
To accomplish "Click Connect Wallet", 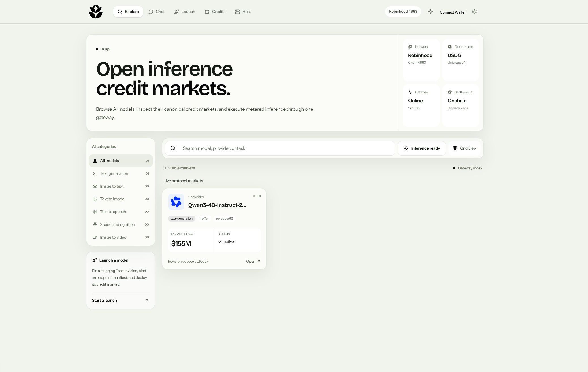I will 452,12.
